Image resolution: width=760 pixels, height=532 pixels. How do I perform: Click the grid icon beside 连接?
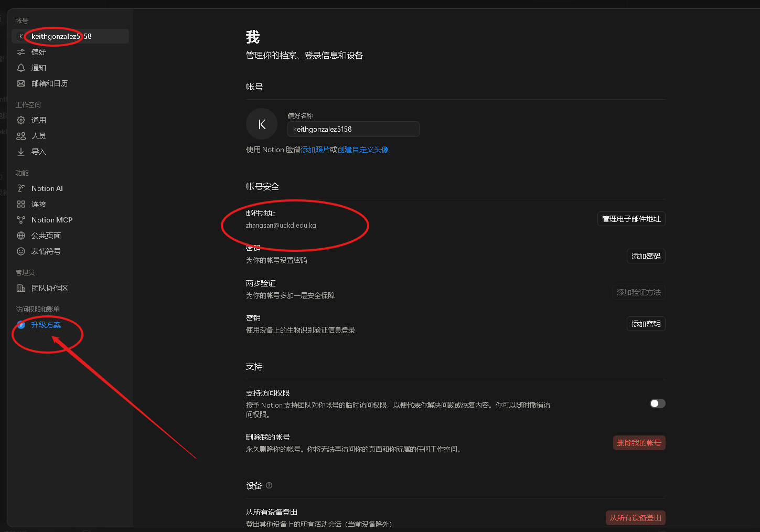(21, 204)
